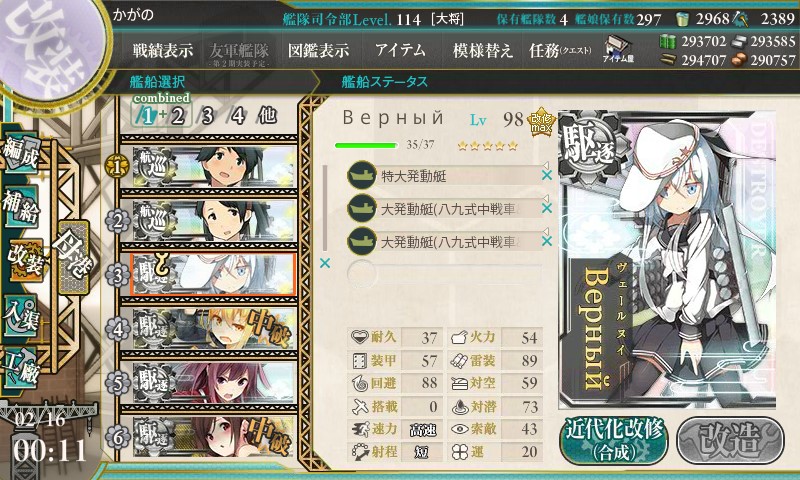Unequip all items using left X mark
This screenshot has width=800, height=480.
click(324, 263)
